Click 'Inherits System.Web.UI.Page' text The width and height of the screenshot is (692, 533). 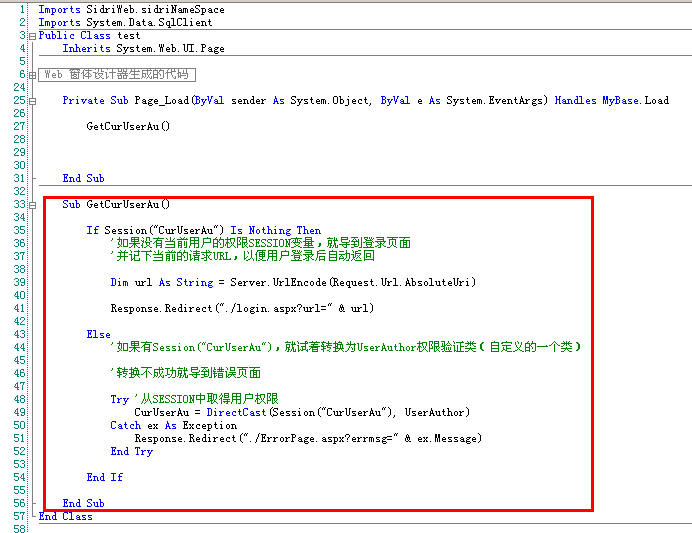tap(143, 48)
